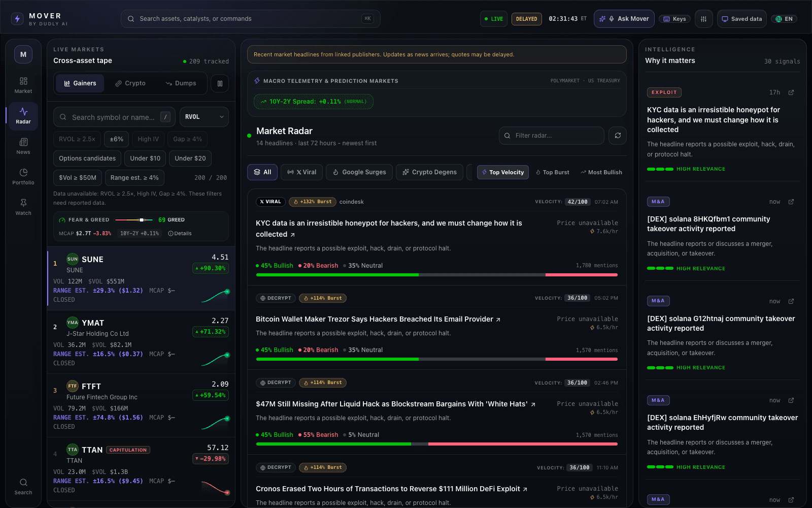Focus the Filter radar input
The height and width of the screenshot is (508, 812).
click(x=551, y=136)
